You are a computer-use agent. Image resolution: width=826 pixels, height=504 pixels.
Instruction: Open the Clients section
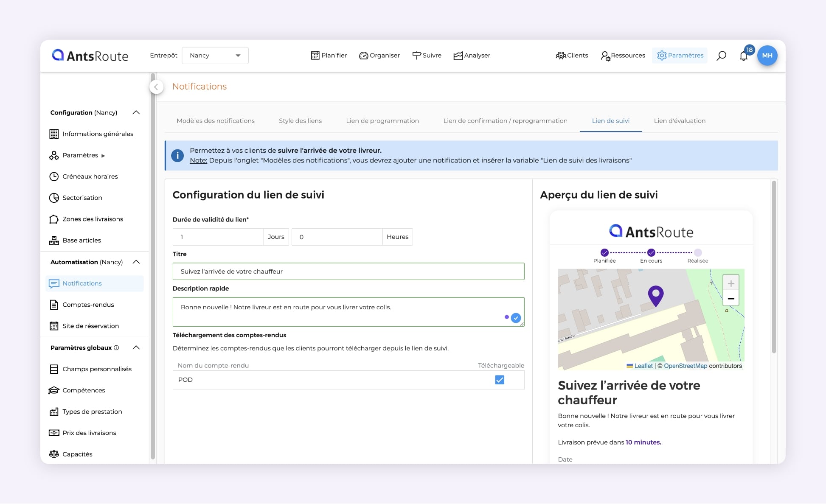[571, 55]
